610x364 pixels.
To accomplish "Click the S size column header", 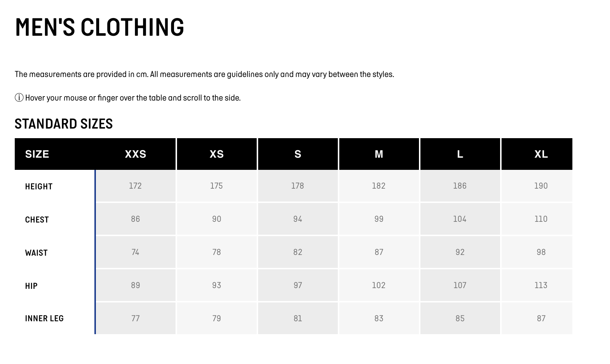I will point(298,154).
